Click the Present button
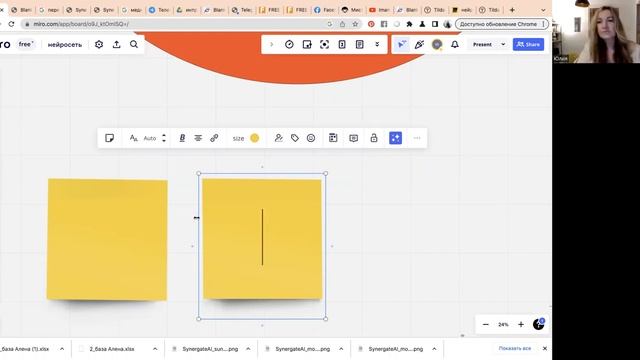 point(482,44)
